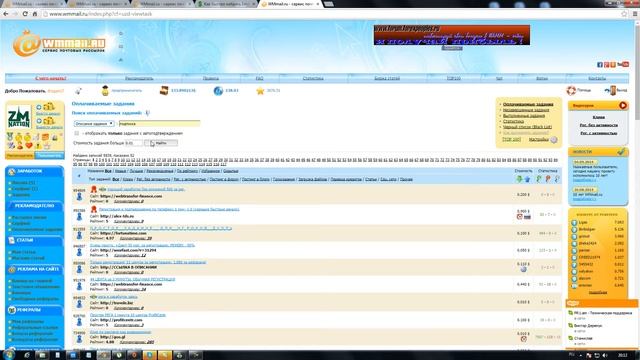Open the Black List link in the yellow box
The width and height of the screenshot is (640, 360).
[x=527, y=127]
